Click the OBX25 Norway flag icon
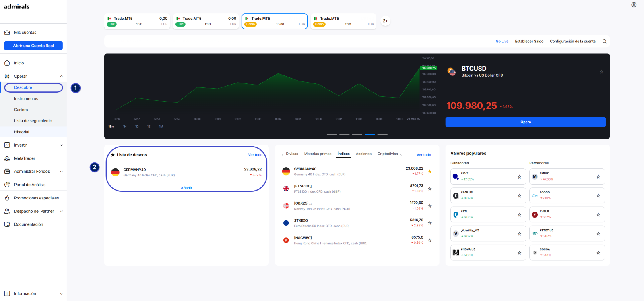This screenshot has width=644, height=301. pyautogui.click(x=286, y=206)
